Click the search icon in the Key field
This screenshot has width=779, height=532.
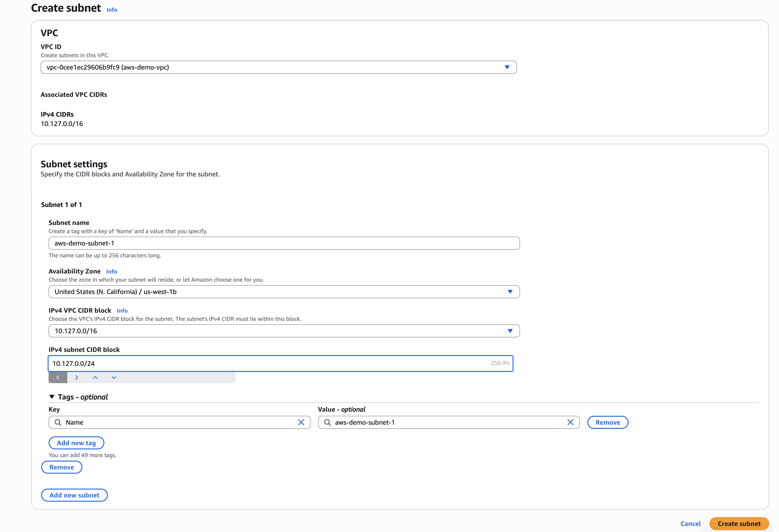point(58,423)
